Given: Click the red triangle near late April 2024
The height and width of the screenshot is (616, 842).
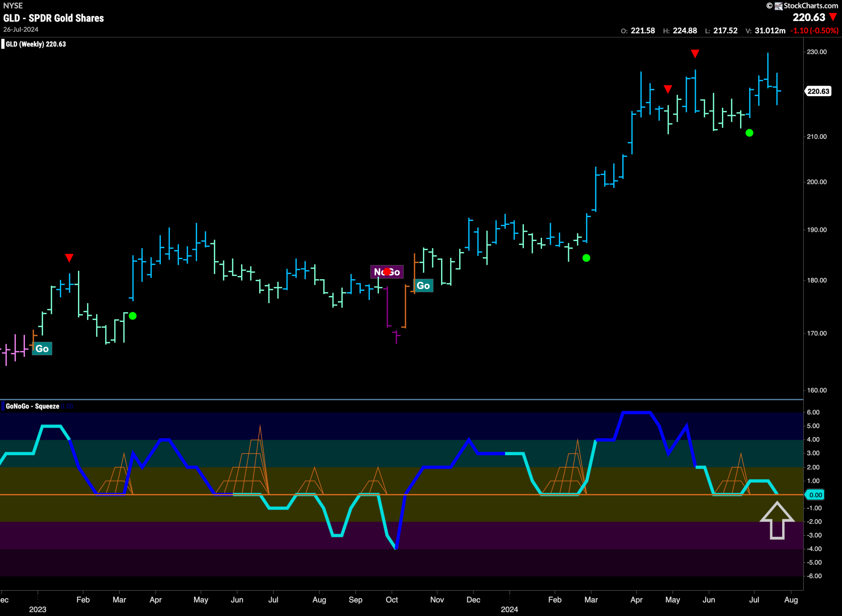Looking at the screenshot, I should tap(668, 89).
